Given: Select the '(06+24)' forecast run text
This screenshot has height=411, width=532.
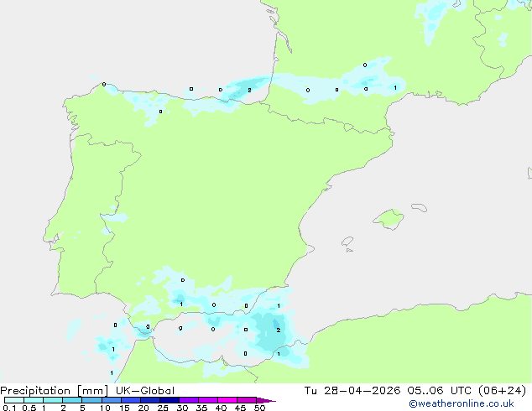Looking at the screenshot, I should tap(502, 391).
